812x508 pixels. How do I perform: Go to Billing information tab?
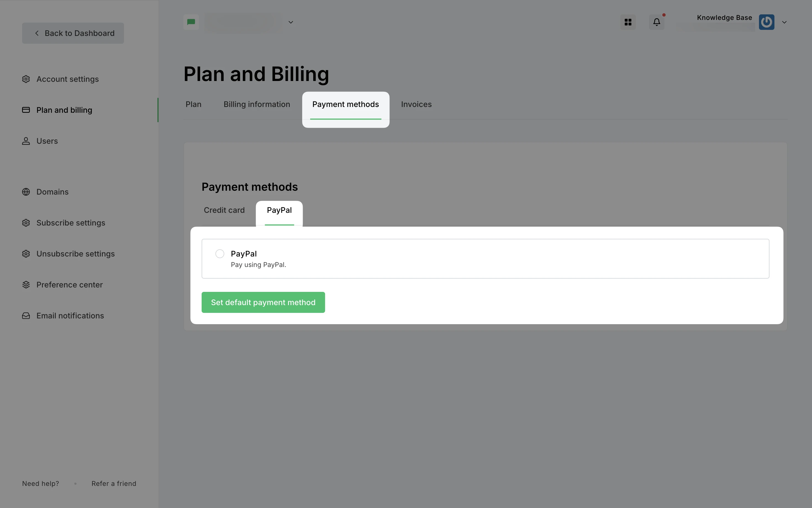point(257,104)
